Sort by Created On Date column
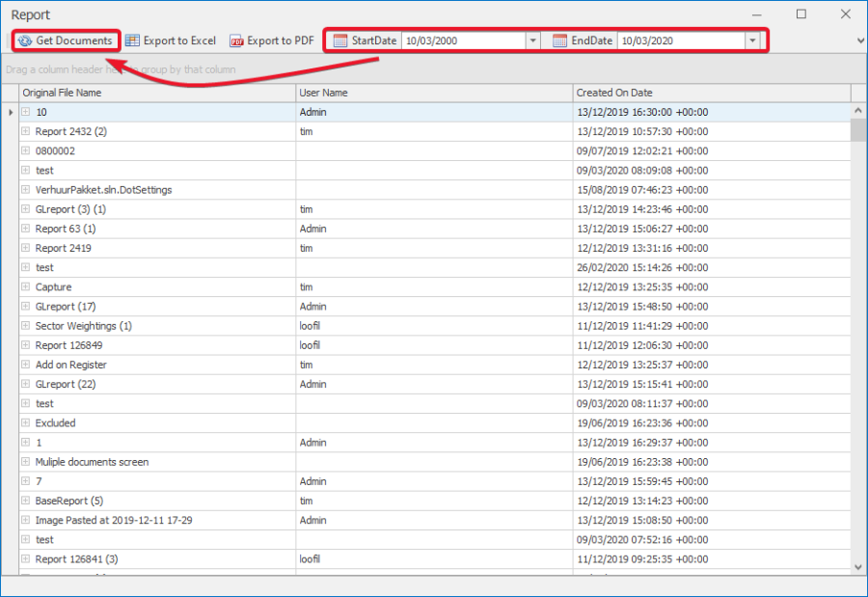868x597 pixels. (710, 93)
